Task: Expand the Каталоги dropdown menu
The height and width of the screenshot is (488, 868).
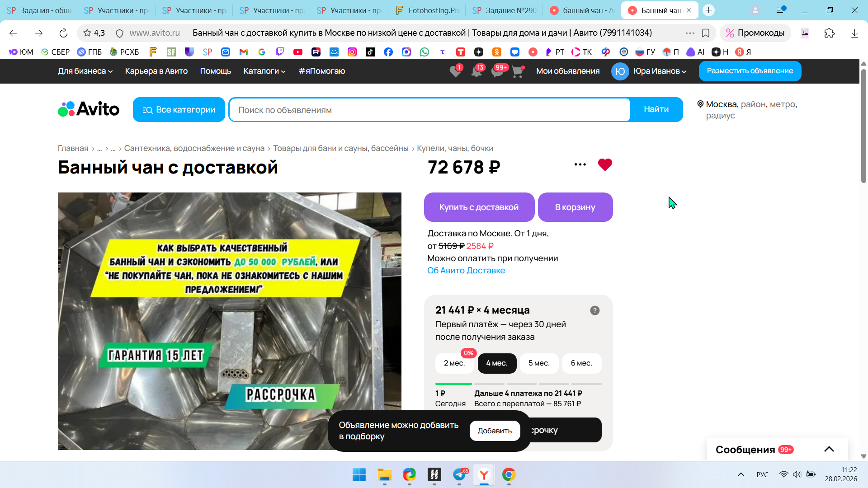Action: pyautogui.click(x=264, y=71)
